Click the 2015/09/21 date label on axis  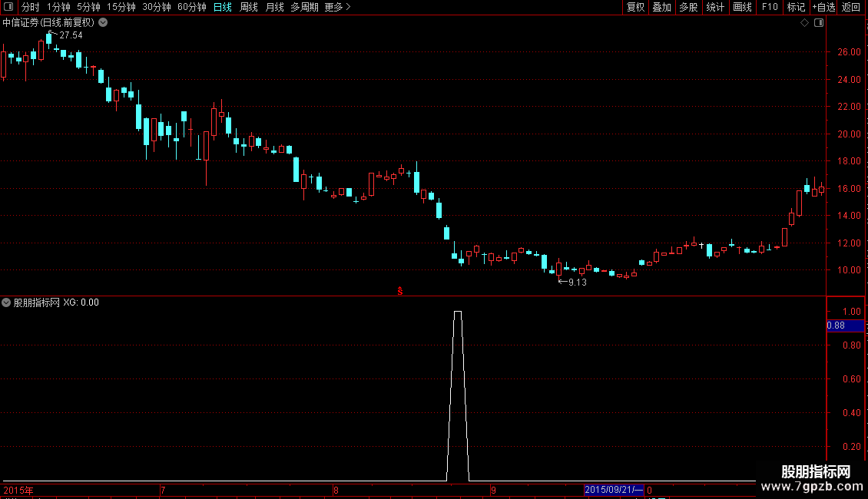click(614, 490)
